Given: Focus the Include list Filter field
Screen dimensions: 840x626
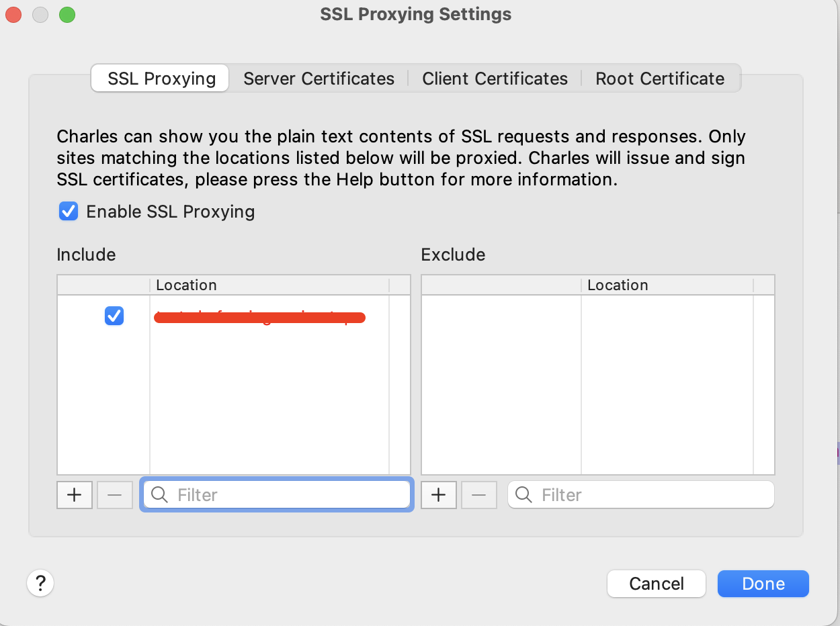Looking at the screenshot, I should click(277, 495).
